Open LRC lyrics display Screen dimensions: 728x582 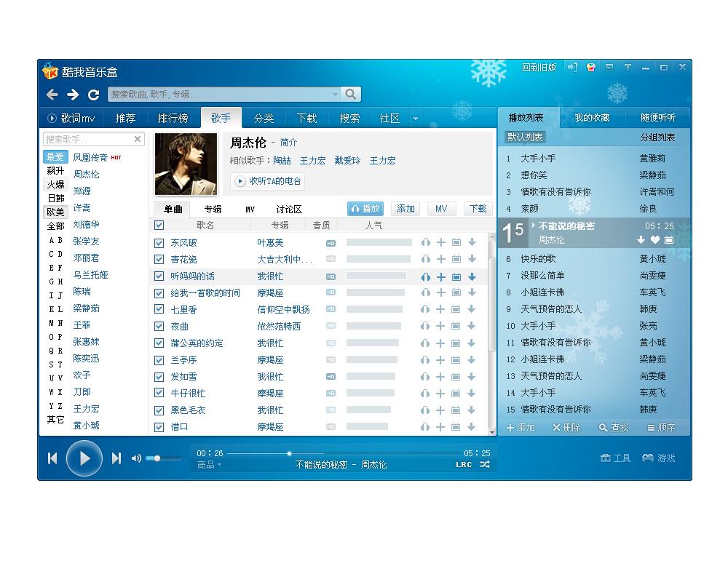(x=464, y=465)
